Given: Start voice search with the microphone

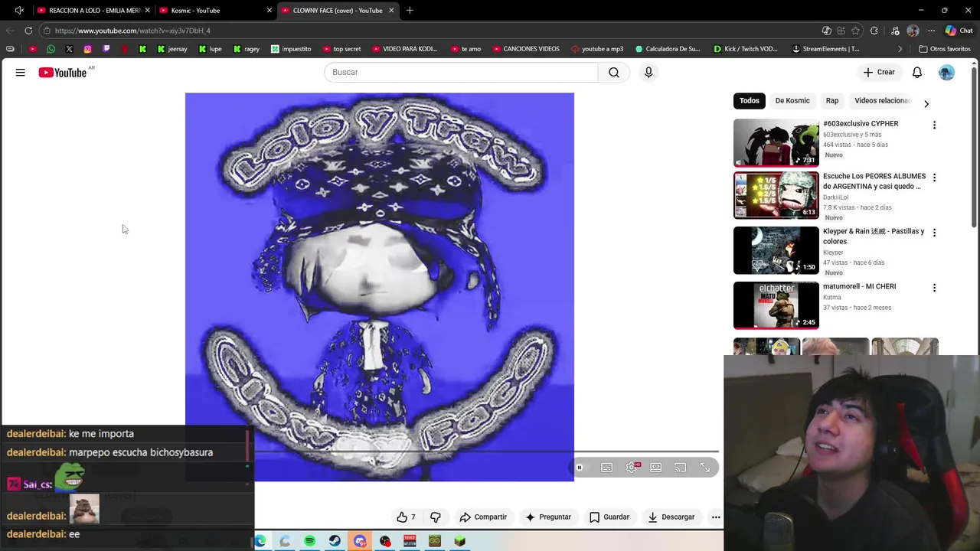Looking at the screenshot, I should pyautogui.click(x=648, y=72).
